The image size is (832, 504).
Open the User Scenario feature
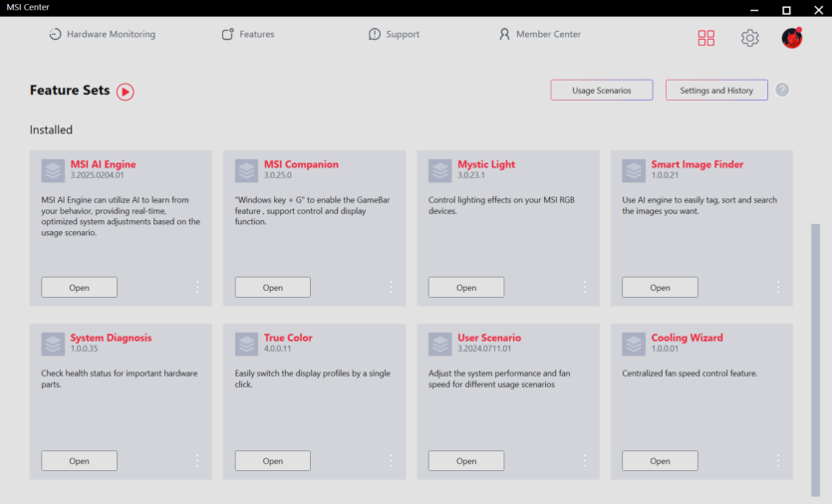pos(466,460)
